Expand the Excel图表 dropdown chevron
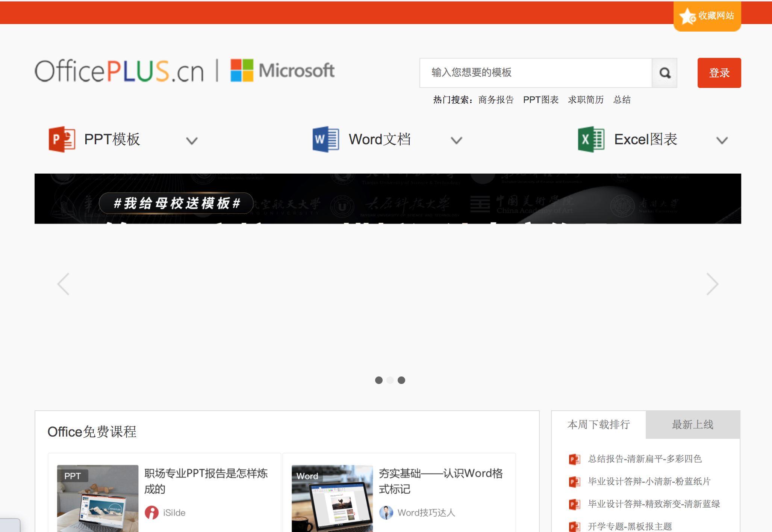The height and width of the screenshot is (532, 772). coord(722,141)
